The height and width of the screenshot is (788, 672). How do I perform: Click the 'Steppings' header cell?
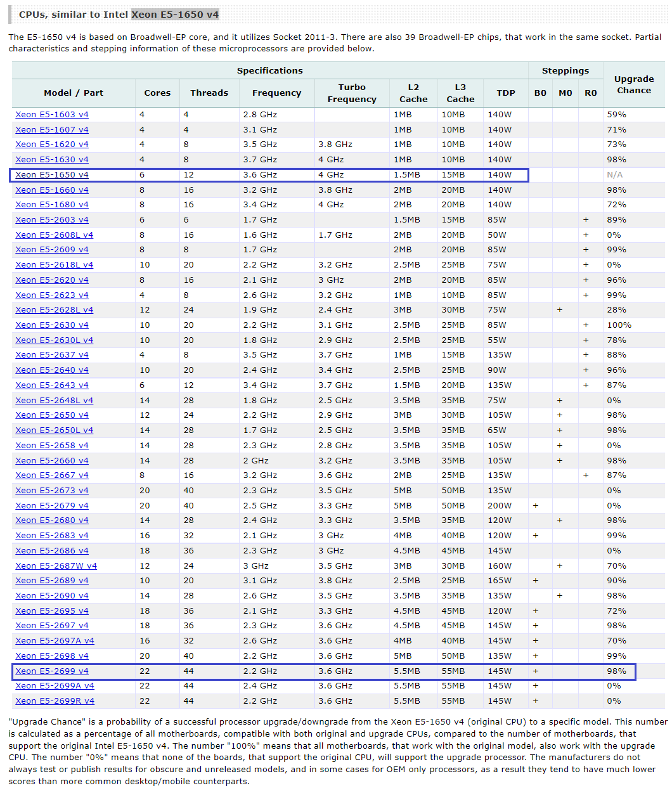(565, 71)
